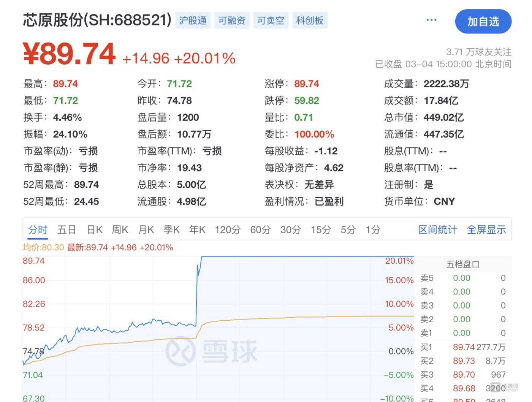Click the 总市值 value 449.02亿
The height and width of the screenshot is (402, 532).
[x=444, y=117]
